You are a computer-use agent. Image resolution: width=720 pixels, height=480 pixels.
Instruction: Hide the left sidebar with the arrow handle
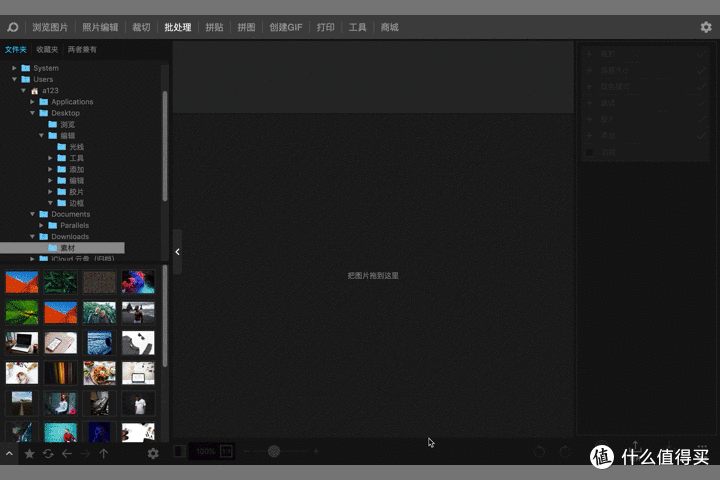[x=177, y=252]
